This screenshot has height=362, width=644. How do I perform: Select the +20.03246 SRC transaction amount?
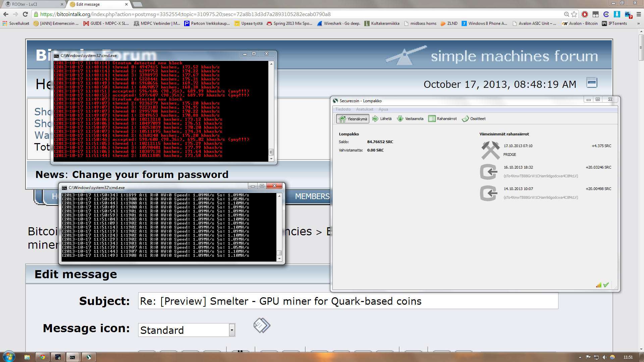click(x=598, y=167)
